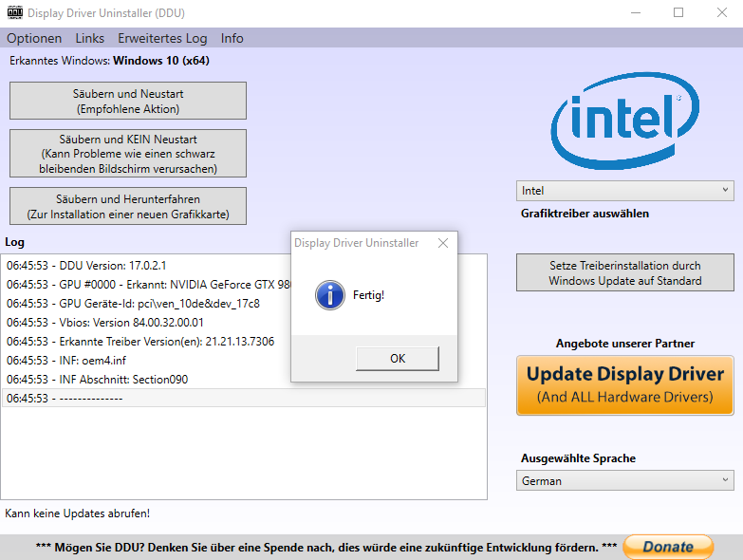Select the dashed separator log row
Screen dimensions: 743x560
coord(244,398)
